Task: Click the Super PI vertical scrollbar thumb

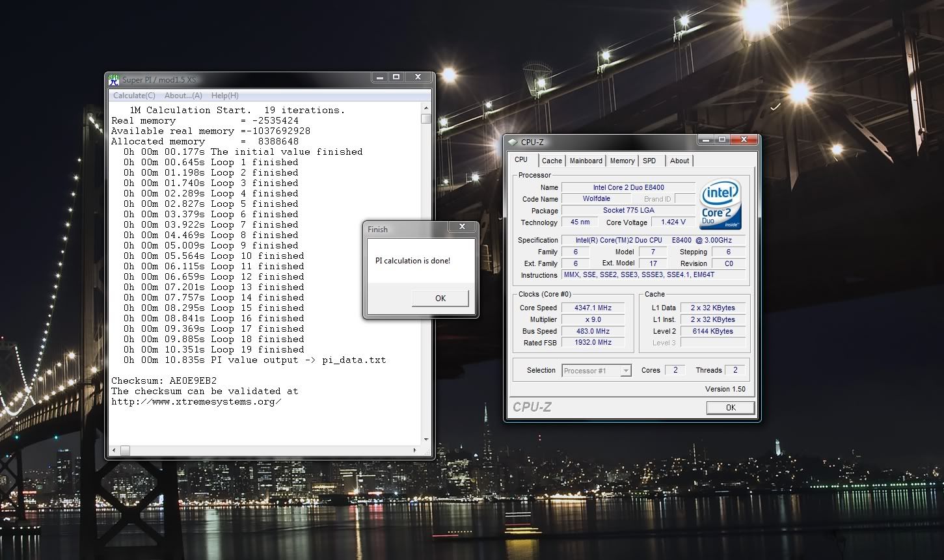Action: [x=426, y=118]
